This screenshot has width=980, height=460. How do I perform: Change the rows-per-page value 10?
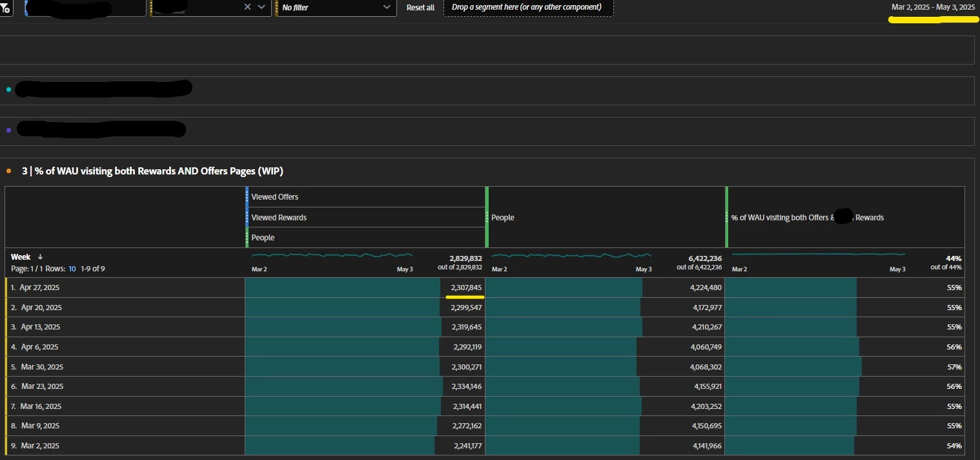[72, 269]
